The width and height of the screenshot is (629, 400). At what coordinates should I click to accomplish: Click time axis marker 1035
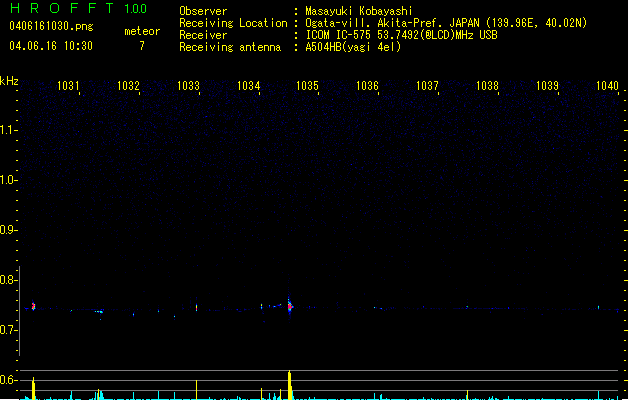tap(307, 86)
